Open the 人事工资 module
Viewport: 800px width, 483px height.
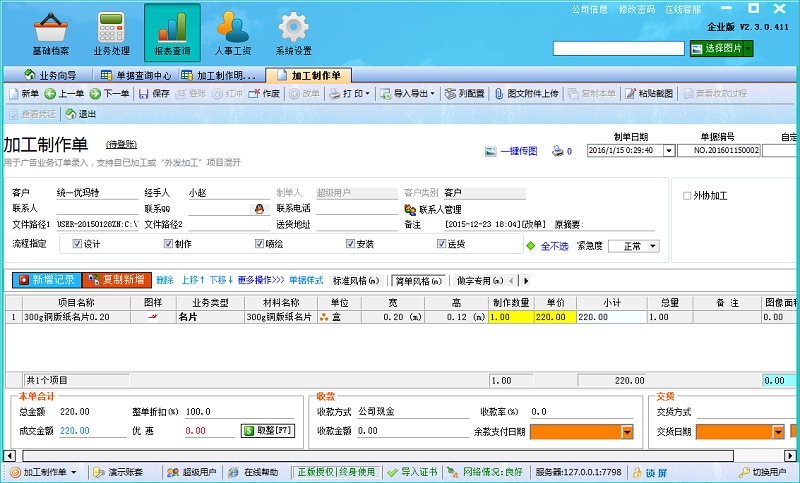(233, 34)
